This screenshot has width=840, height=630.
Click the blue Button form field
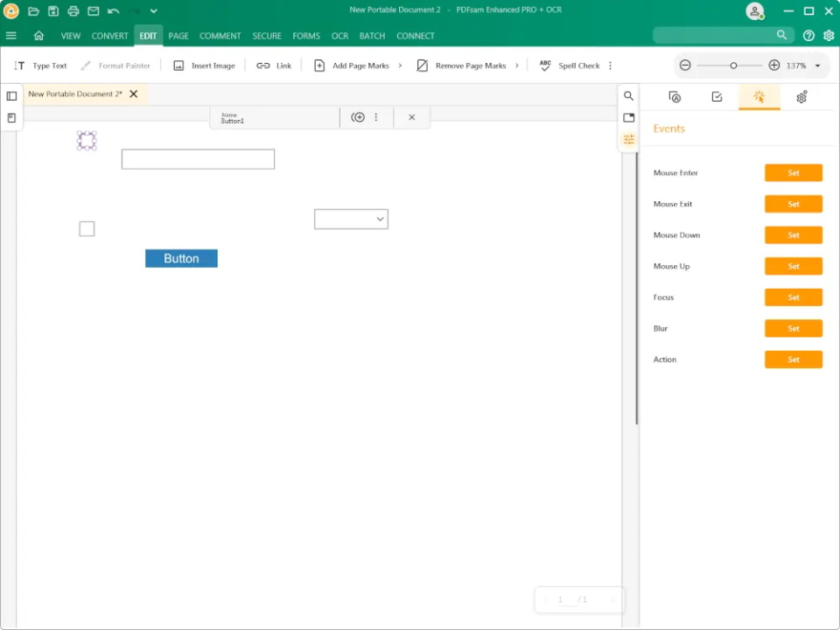pos(182,258)
